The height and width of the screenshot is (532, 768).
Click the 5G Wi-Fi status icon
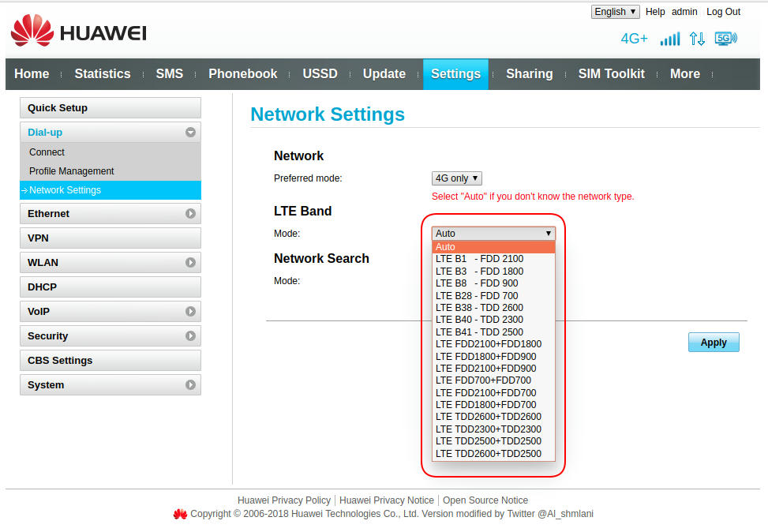(x=725, y=38)
